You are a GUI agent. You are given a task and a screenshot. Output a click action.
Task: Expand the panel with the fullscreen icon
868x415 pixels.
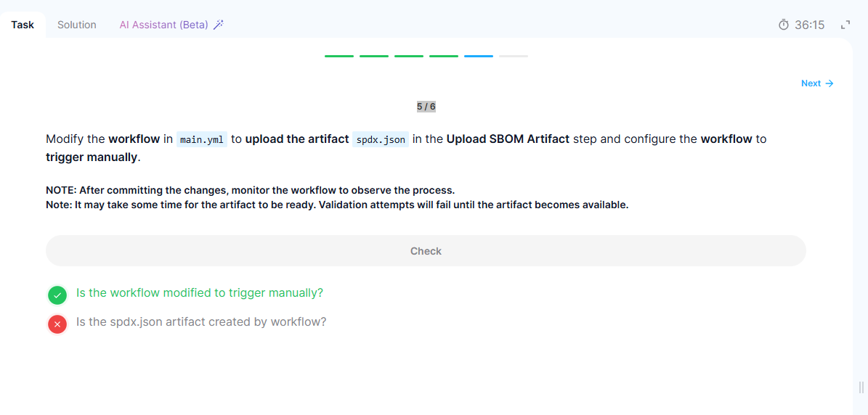[x=845, y=25]
